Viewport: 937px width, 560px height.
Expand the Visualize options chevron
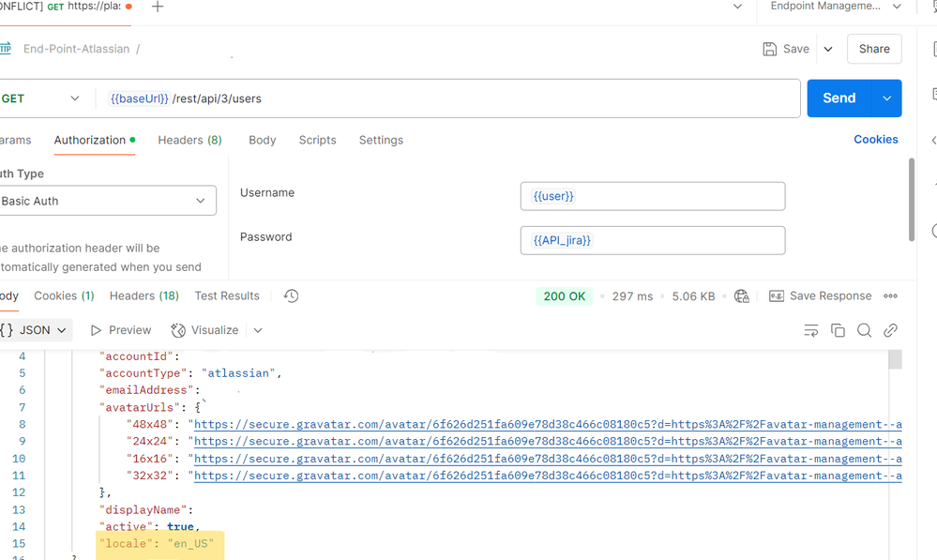(x=258, y=330)
